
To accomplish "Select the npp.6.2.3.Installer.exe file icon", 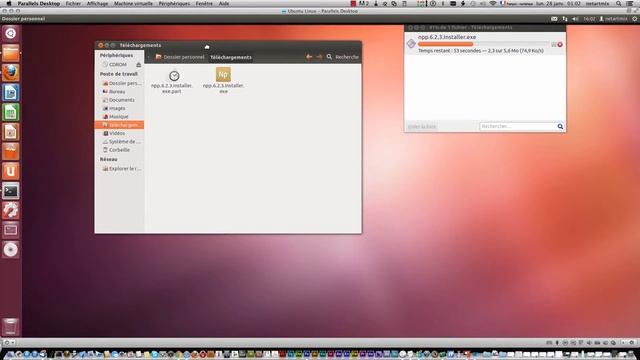I will pyautogui.click(x=223, y=75).
